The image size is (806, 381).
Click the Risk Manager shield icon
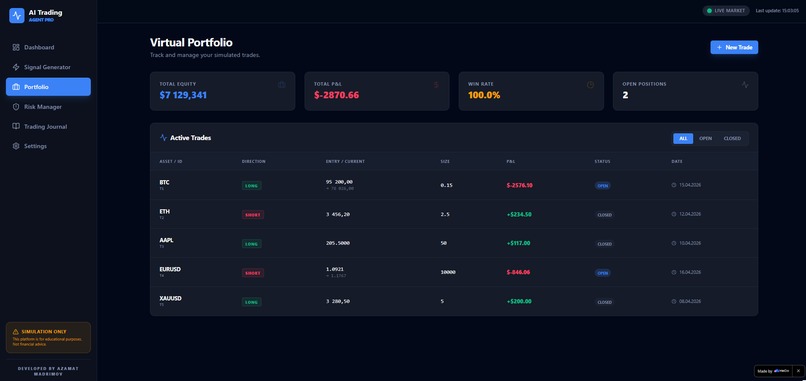coord(16,107)
